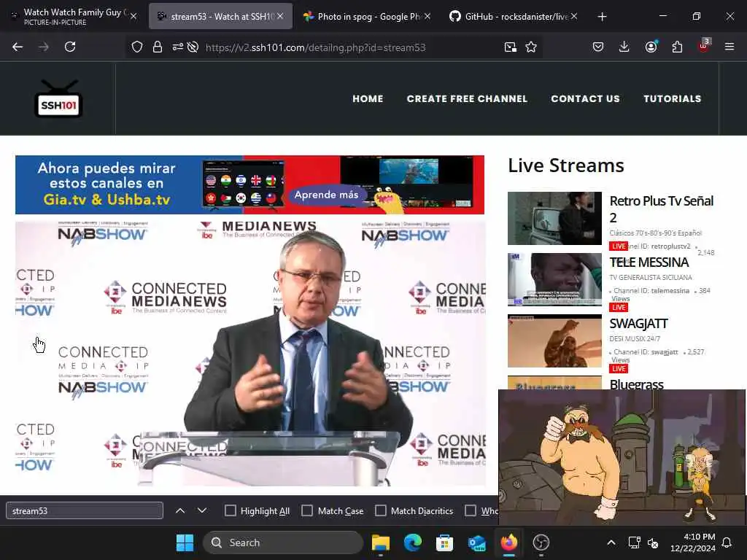The image size is (747, 560).
Task: Show hidden system tray icons chevron
Action: (x=611, y=542)
